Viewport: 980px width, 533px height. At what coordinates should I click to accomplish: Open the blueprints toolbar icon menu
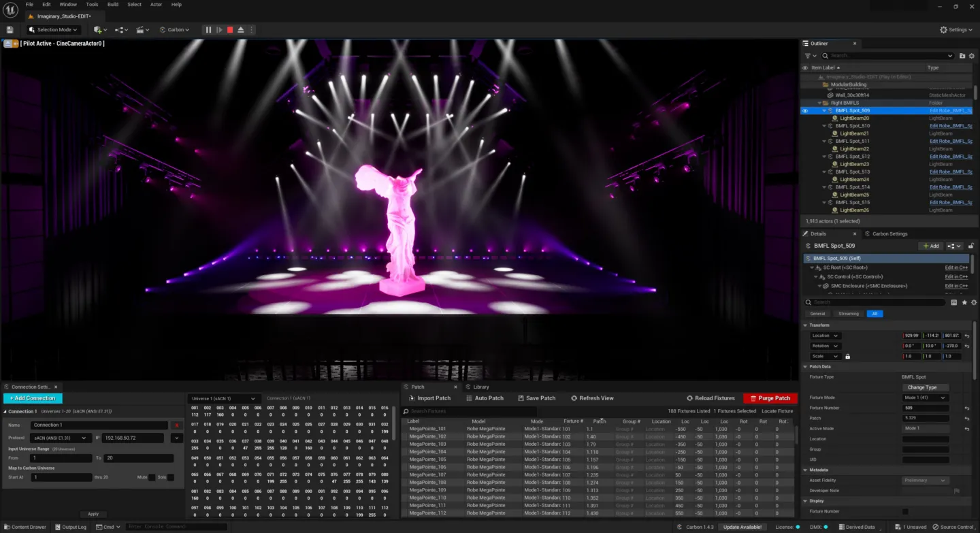[122, 30]
